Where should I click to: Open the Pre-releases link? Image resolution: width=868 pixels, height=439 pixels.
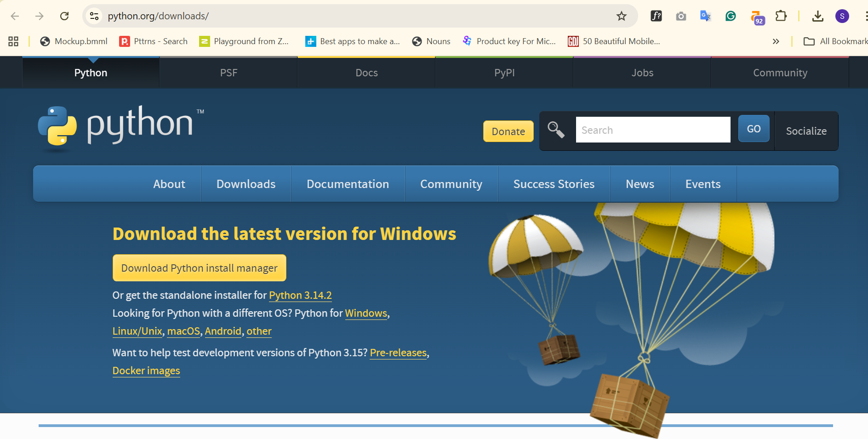tap(398, 353)
